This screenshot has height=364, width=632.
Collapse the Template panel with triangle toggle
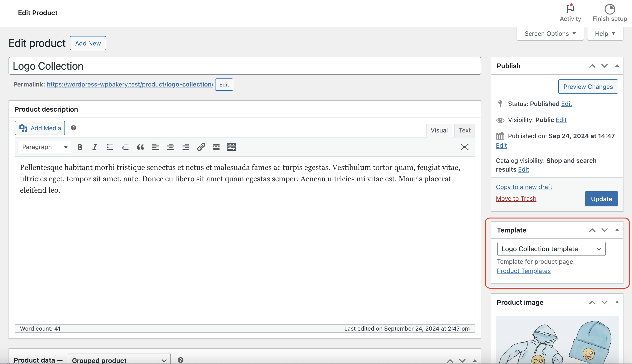(617, 230)
